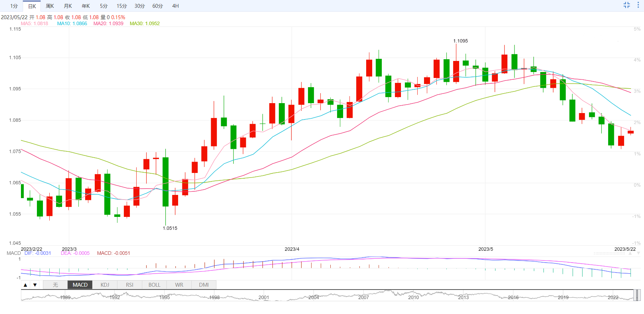The width and height of the screenshot is (644, 314).
Task: Click the DIF: -0.0031 value label
Action: pos(38,253)
